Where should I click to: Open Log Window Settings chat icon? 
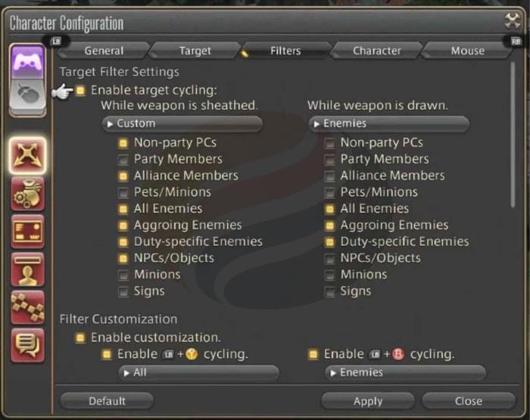point(28,345)
